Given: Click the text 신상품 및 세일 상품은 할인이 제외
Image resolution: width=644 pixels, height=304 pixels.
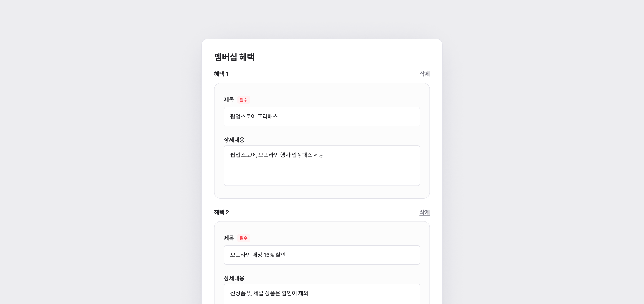Looking at the screenshot, I should tap(269, 293).
